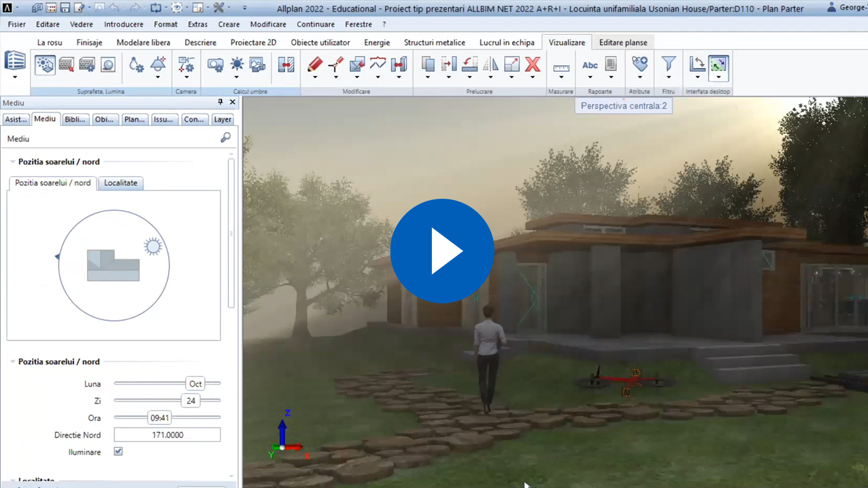This screenshot has height=488, width=868.
Task: Click the undo arrow in title bar
Action: tap(114, 8)
